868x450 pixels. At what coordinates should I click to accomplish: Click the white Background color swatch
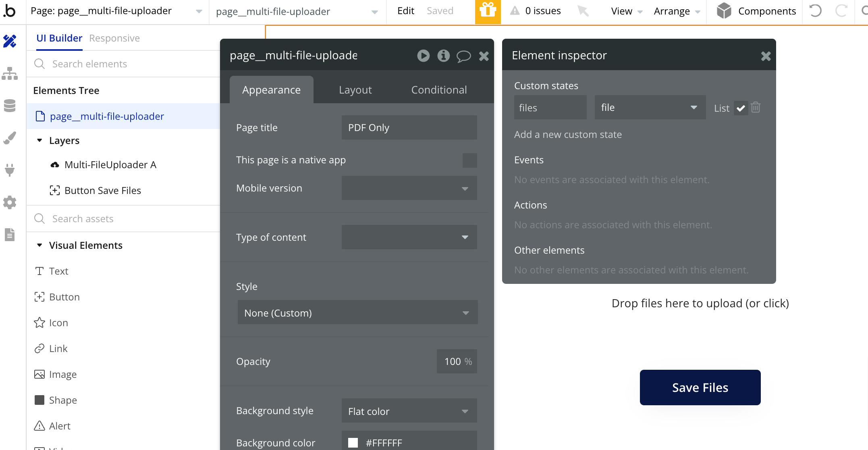click(x=353, y=443)
